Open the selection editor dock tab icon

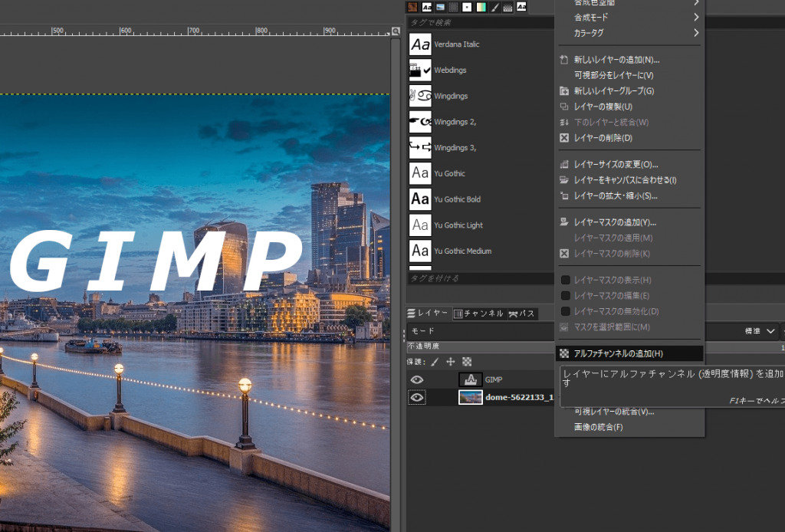(x=453, y=7)
